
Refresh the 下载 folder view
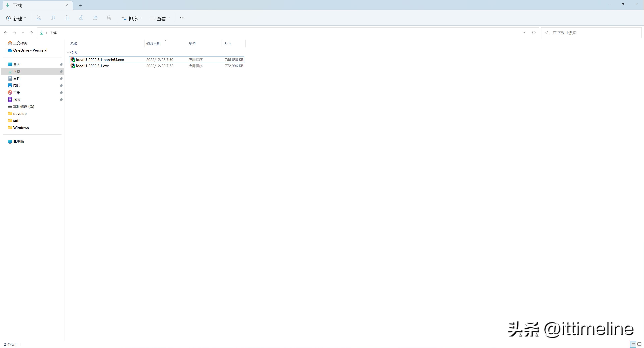click(534, 33)
